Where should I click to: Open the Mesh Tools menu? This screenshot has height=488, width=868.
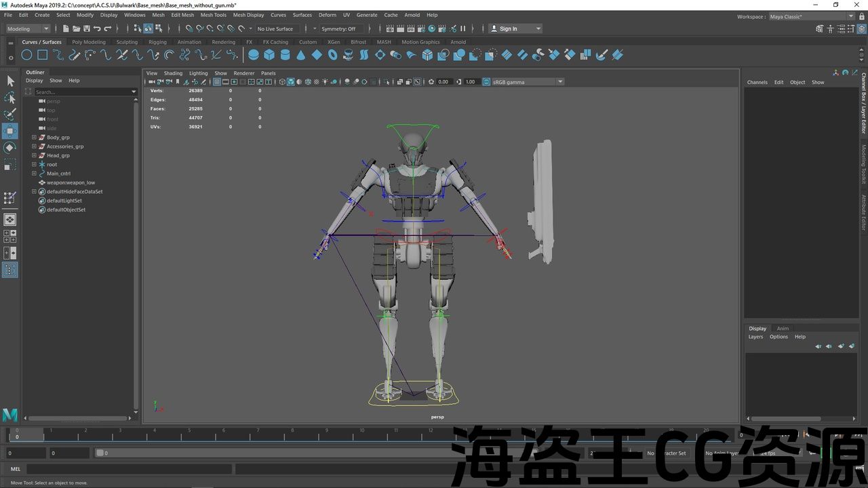[213, 15]
